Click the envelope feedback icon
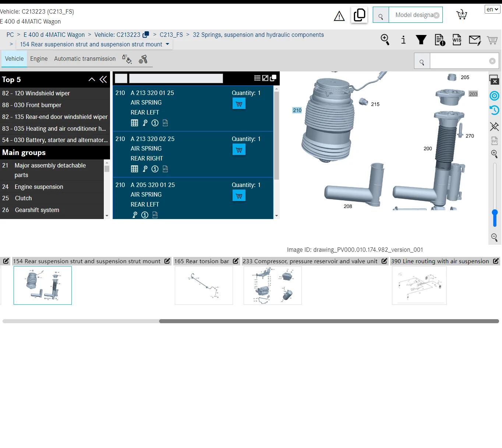This screenshot has width=502, height=448. pyautogui.click(x=475, y=40)
